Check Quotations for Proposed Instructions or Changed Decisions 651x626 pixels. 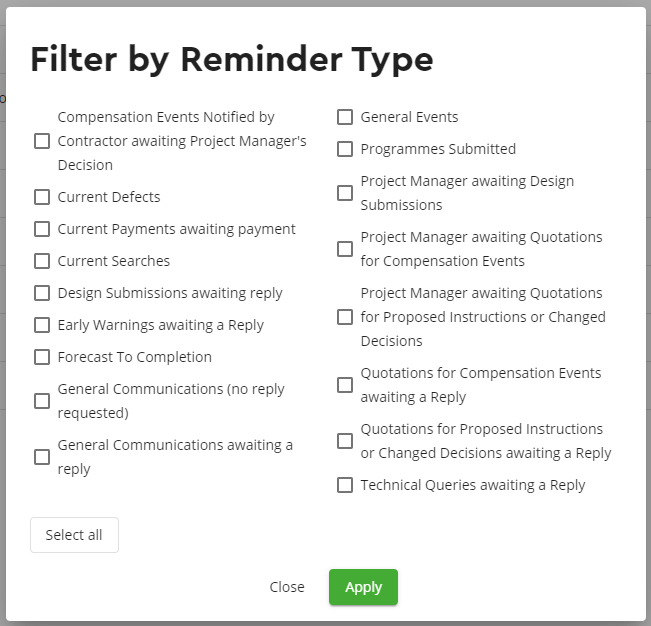click(345, 441)
